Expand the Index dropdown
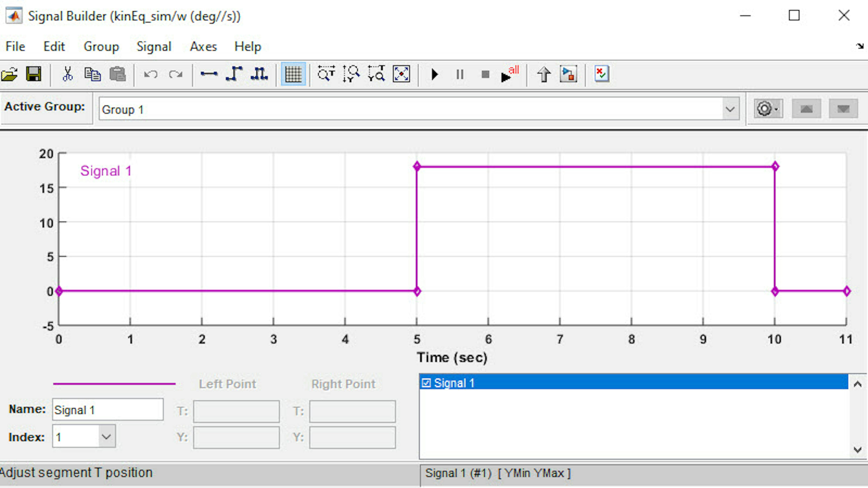This screenshot has height=488, width=868. (x=107, y=437)
